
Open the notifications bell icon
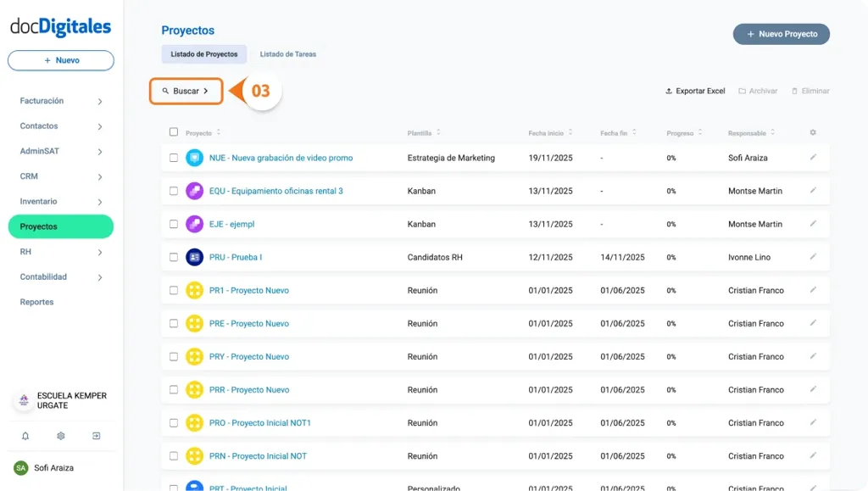click(x=25, y=435)
